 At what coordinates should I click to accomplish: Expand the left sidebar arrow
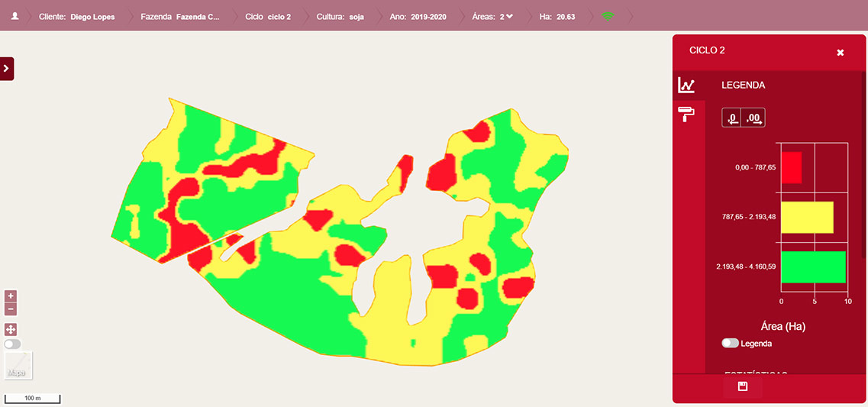pyautogui.click(x=6, y=68)
